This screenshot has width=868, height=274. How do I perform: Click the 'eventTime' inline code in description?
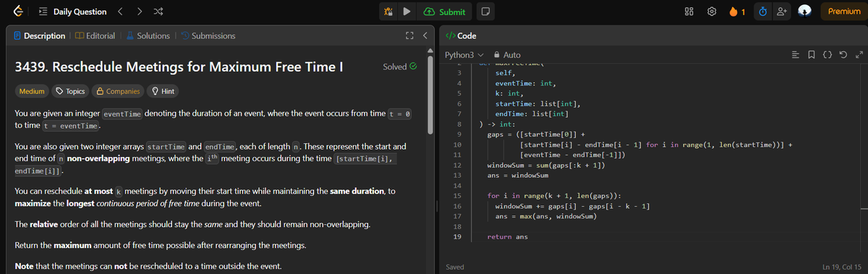point(123,114)
